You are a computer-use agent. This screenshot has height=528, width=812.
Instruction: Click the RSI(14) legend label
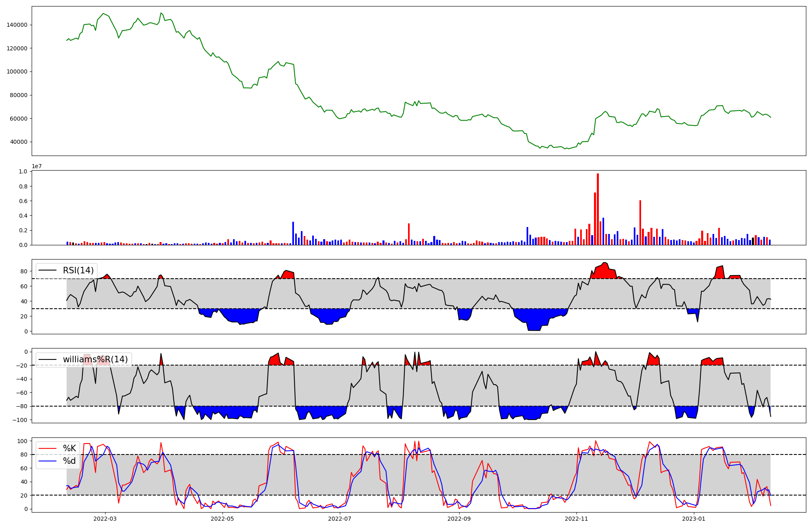[x=78, y=270]
